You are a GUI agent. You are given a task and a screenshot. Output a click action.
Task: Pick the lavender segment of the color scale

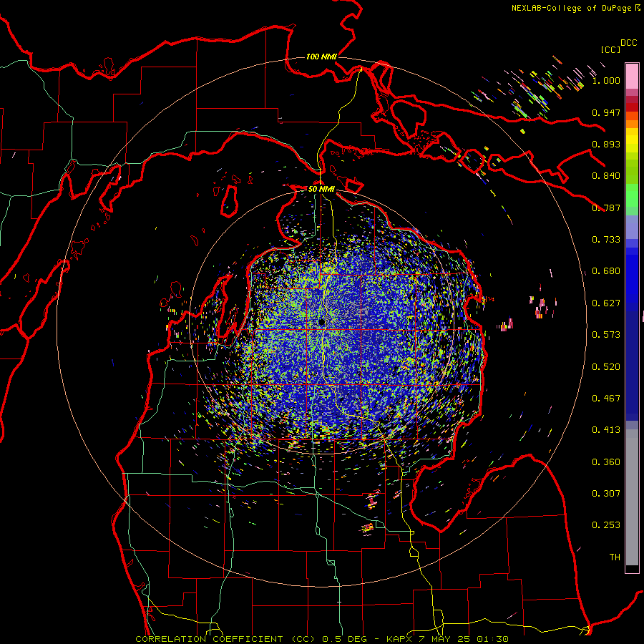tap(632, 227)
